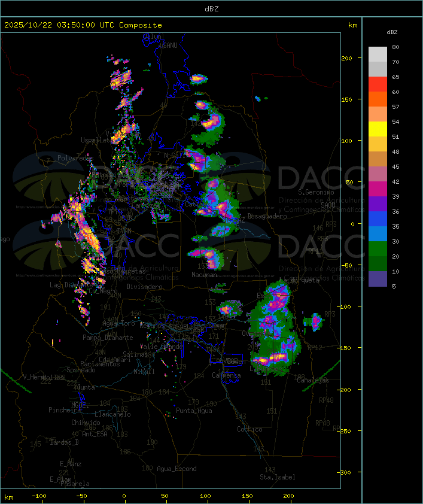Click the 'Punta_Agua' map label
This screenshot has width=423, height=504.
click(194, 411)
